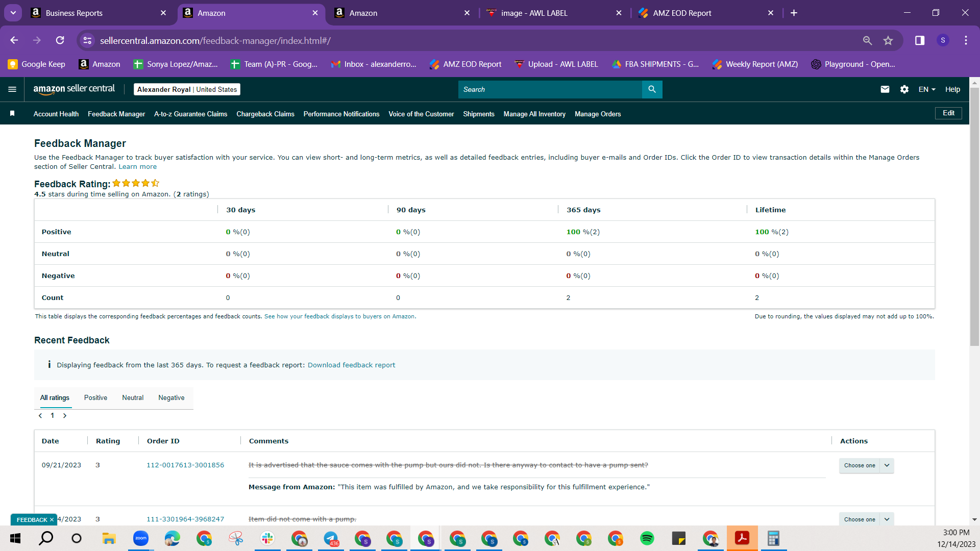Open order 112-0017613-3001856 link
This screenshot has width=980, height=551.
[185, 465]
